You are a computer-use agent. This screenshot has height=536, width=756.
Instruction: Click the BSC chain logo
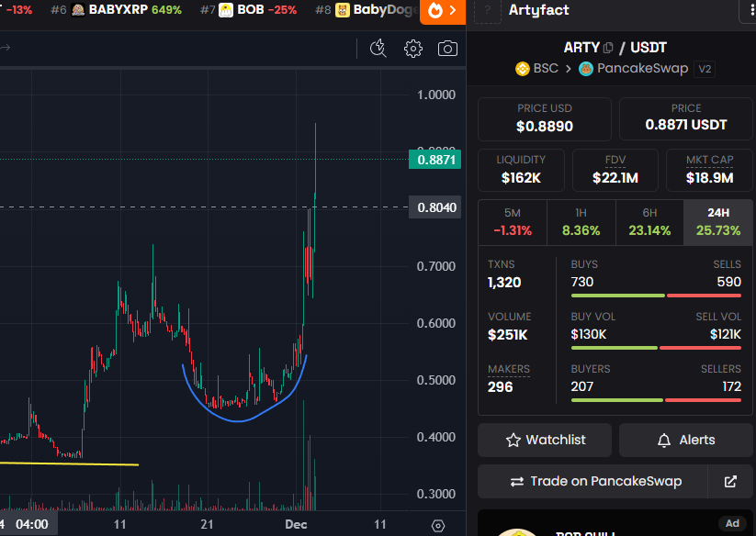(522, 69)
